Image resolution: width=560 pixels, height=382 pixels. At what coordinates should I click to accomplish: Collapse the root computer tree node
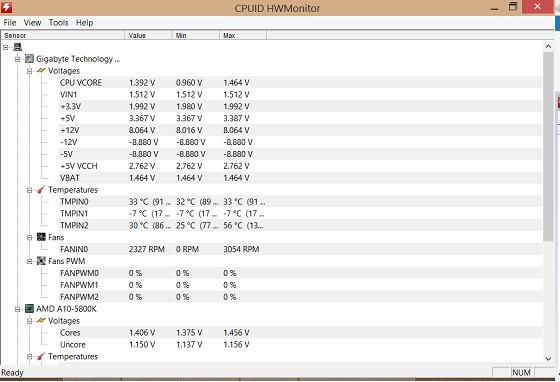click(5, 47)
